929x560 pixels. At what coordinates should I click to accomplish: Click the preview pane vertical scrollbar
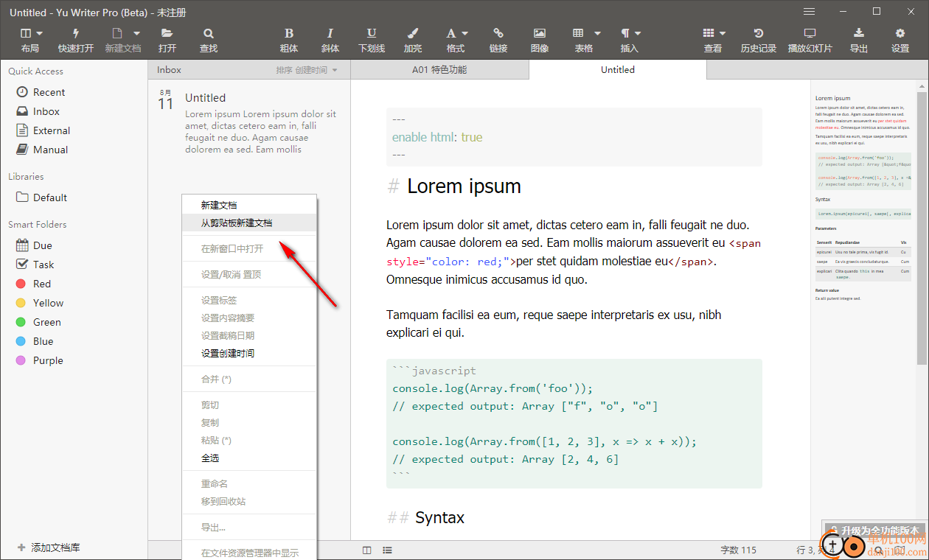pos(922,228)
